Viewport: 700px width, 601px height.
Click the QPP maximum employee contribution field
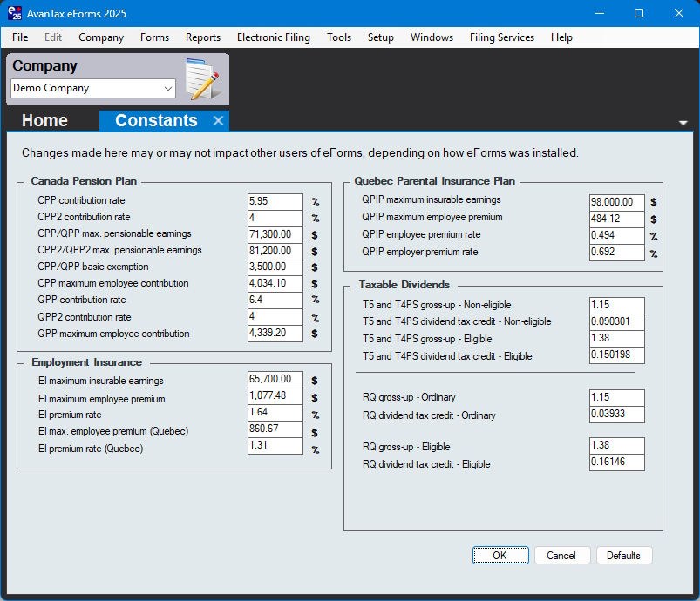(x=275, y=334)
